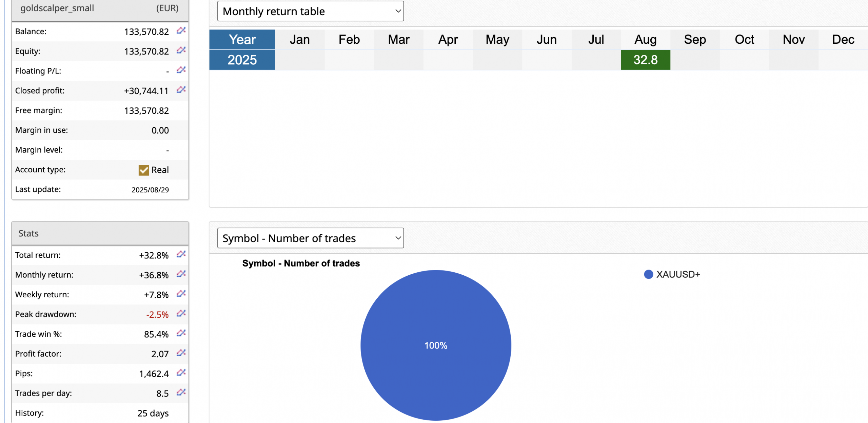Click the Aug column header
The width and height of the screenshot is (868, 423).
tap(645, 40)
